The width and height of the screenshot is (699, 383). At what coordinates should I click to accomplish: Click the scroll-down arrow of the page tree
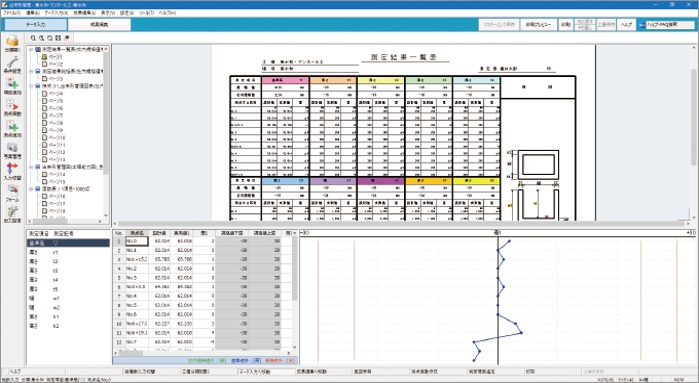106,215
